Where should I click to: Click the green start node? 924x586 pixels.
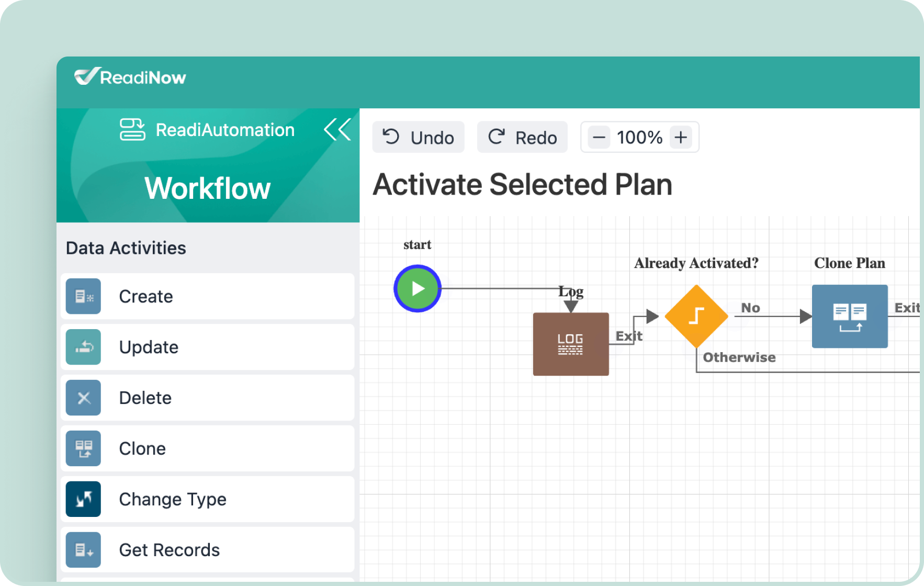[418, 289]
